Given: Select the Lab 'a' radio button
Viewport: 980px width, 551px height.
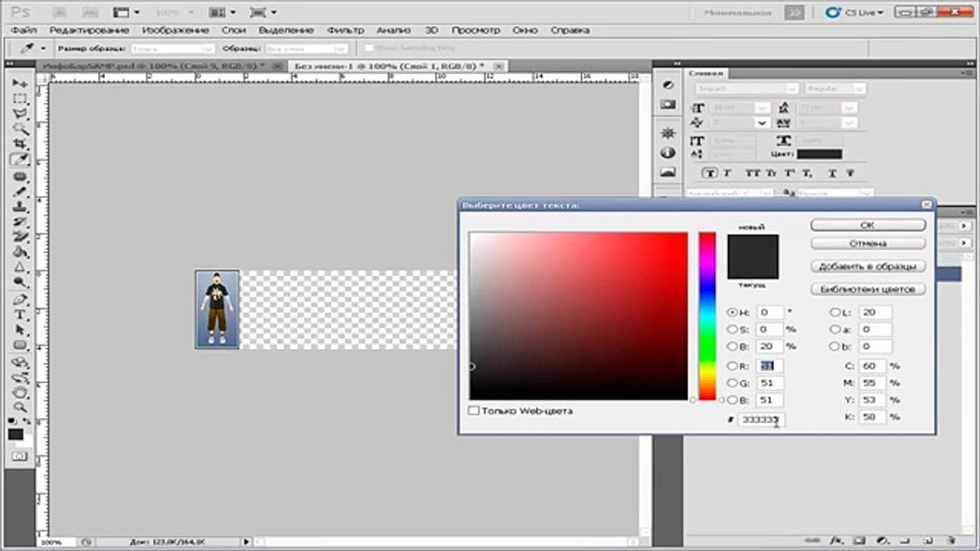Looking at the screenshot, I should pos(835,329).
